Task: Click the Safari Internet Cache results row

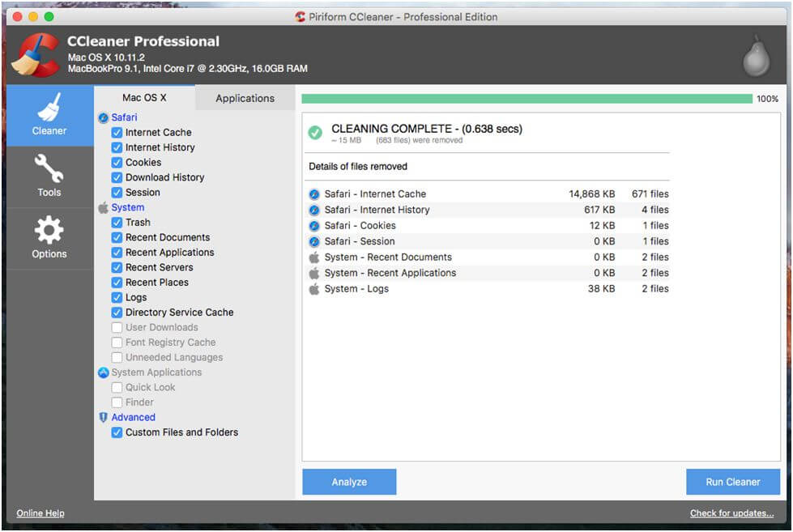Action: click(486, 194)
